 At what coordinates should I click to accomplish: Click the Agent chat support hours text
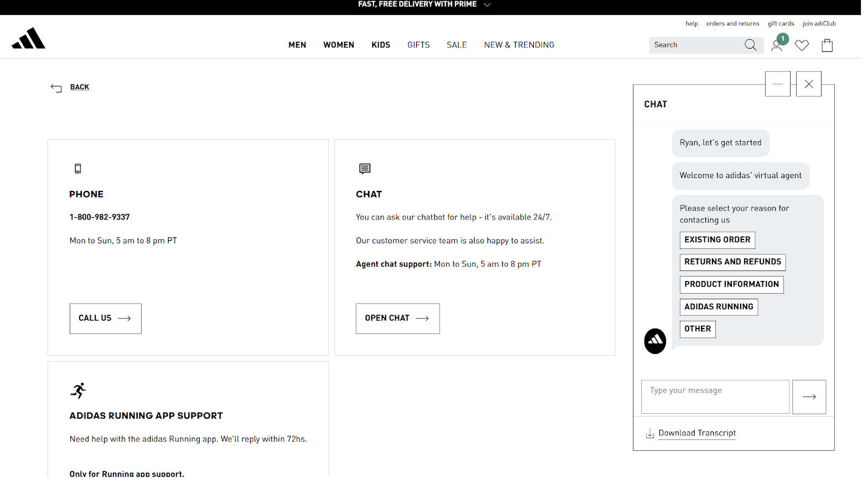point(449,264)
